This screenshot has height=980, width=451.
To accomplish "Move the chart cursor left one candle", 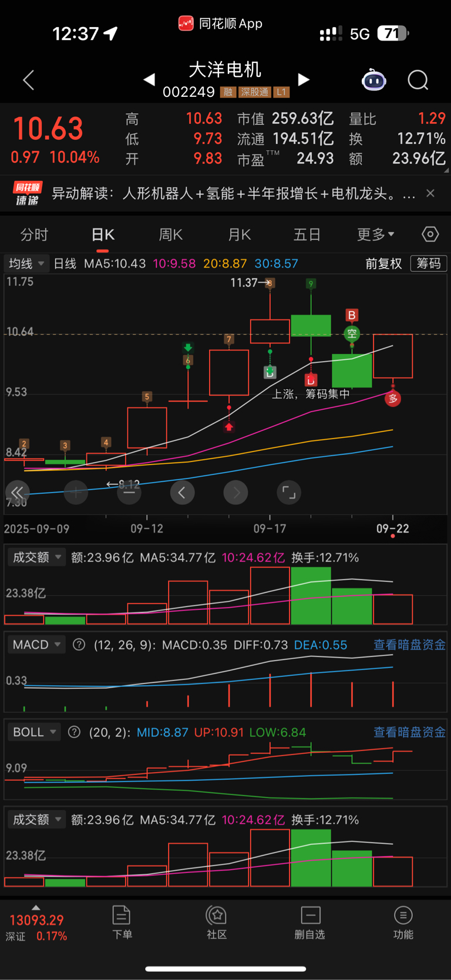I will click(x=182, y=492).
